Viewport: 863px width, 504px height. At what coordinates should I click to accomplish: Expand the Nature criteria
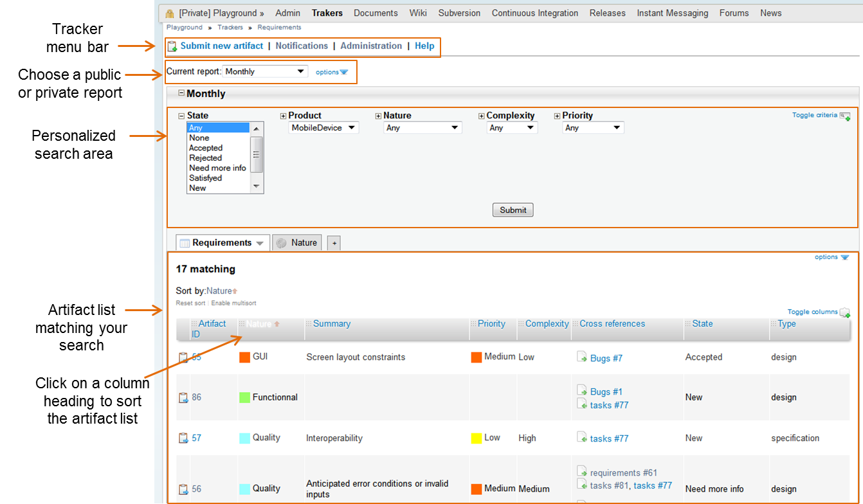point(378,116)
